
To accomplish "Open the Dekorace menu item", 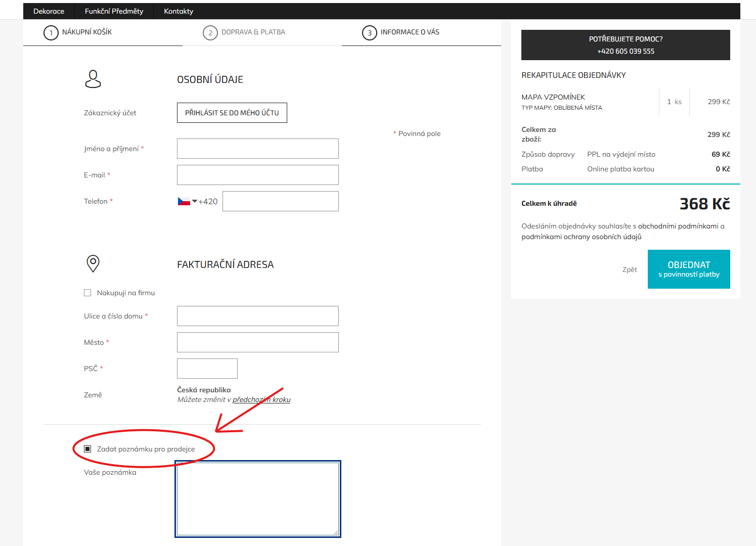I will click(x=49, y=11).
